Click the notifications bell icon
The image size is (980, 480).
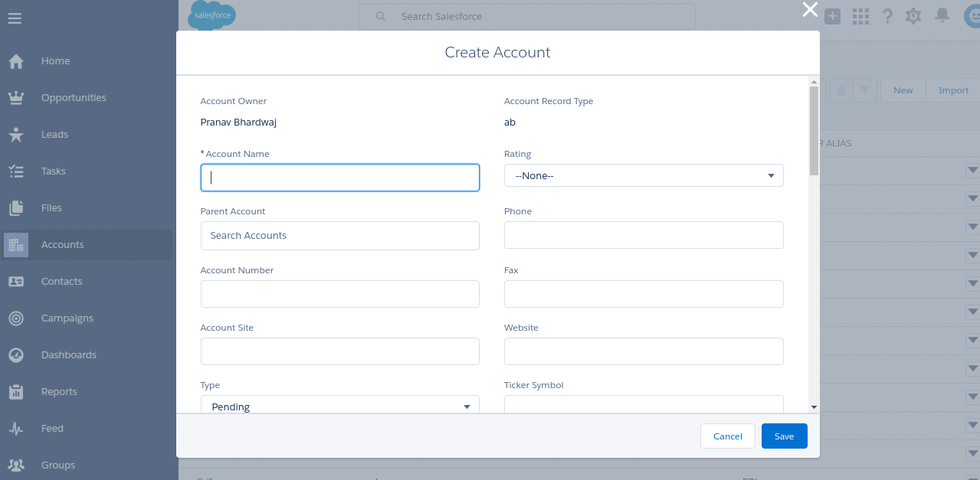(x=942, y=16)
